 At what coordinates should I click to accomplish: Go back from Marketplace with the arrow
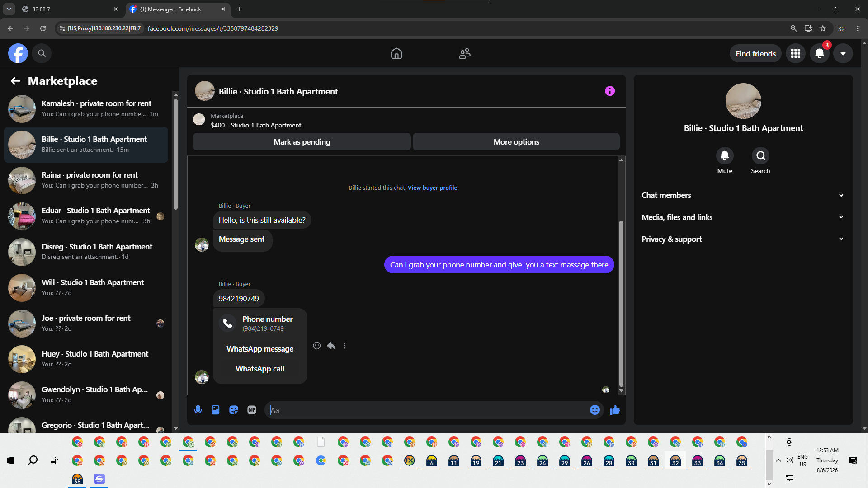tap(15, 81)
